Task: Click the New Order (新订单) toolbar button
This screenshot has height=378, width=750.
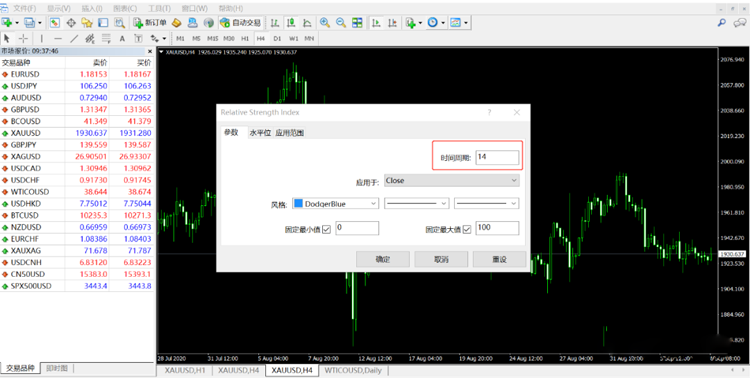Action: (x=150, y=22)
